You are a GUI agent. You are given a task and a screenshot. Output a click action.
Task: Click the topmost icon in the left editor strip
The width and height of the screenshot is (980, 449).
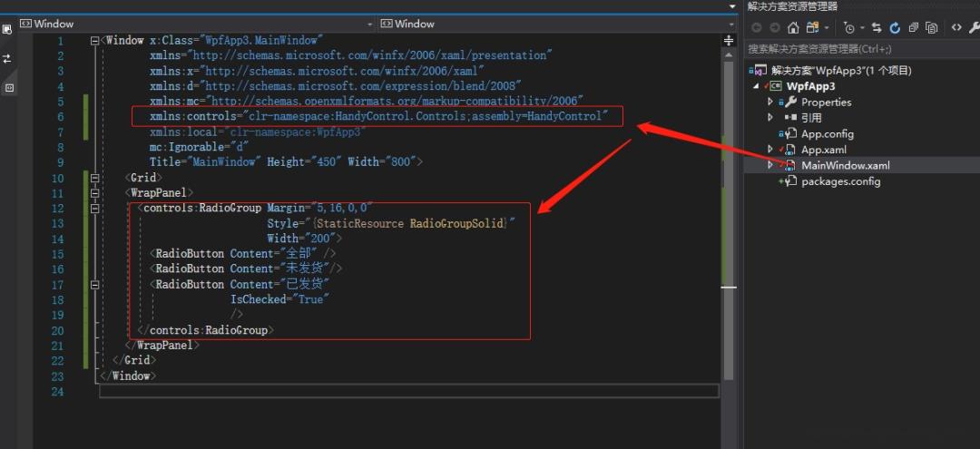[x=7, y=29]
